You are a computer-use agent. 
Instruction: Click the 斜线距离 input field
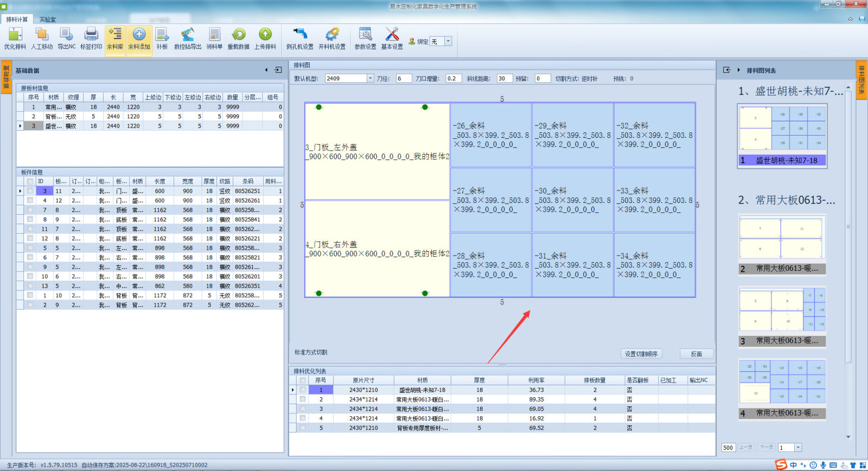[505, 78]
